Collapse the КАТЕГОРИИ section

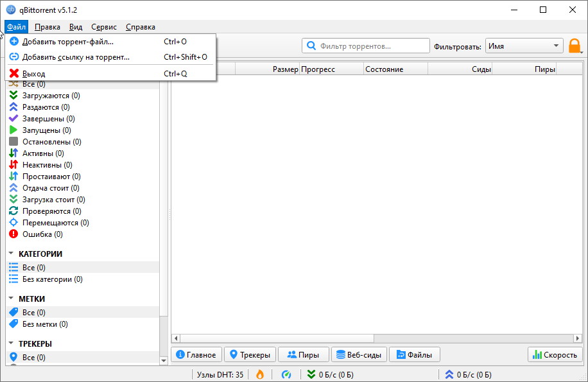pos(11,254)
